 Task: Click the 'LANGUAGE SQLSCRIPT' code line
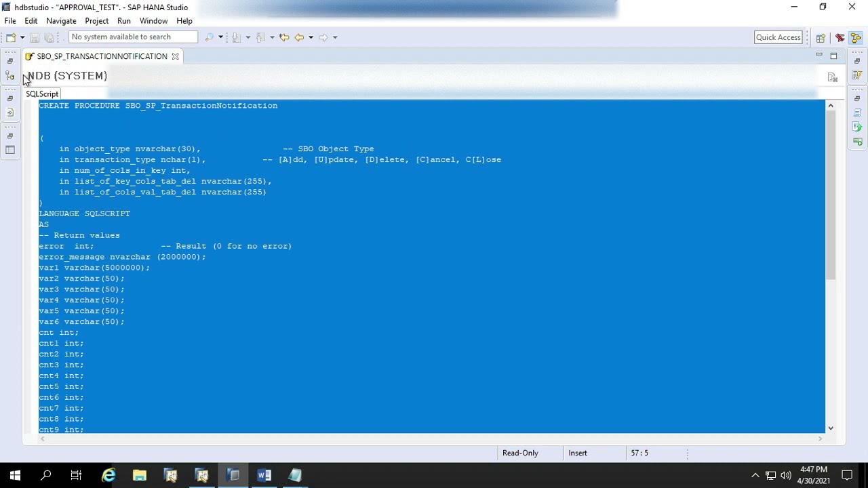(x=85, y=213)
